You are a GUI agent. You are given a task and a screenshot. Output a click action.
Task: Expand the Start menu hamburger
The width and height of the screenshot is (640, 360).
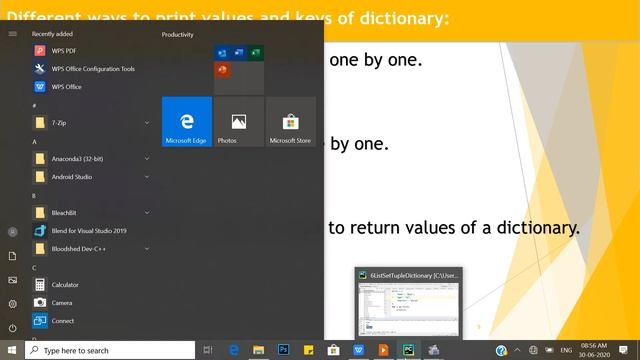click(13, 34)
